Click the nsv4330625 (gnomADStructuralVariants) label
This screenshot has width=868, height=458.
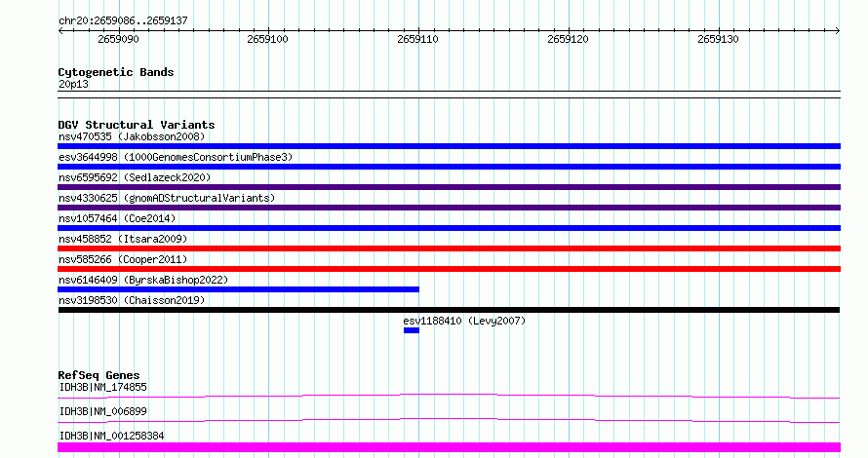(x=167, y=198)
